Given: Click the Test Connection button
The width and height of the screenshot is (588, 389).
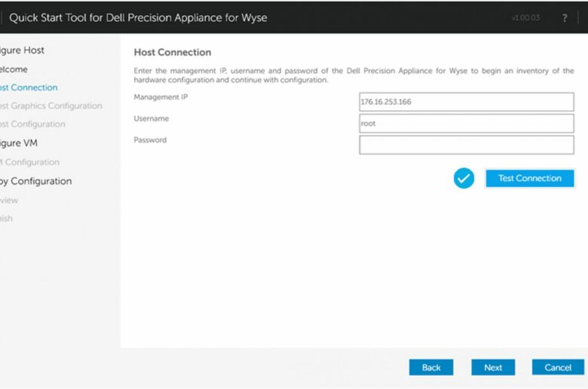Looking at the screenshot, I should [x=529, y=178].
